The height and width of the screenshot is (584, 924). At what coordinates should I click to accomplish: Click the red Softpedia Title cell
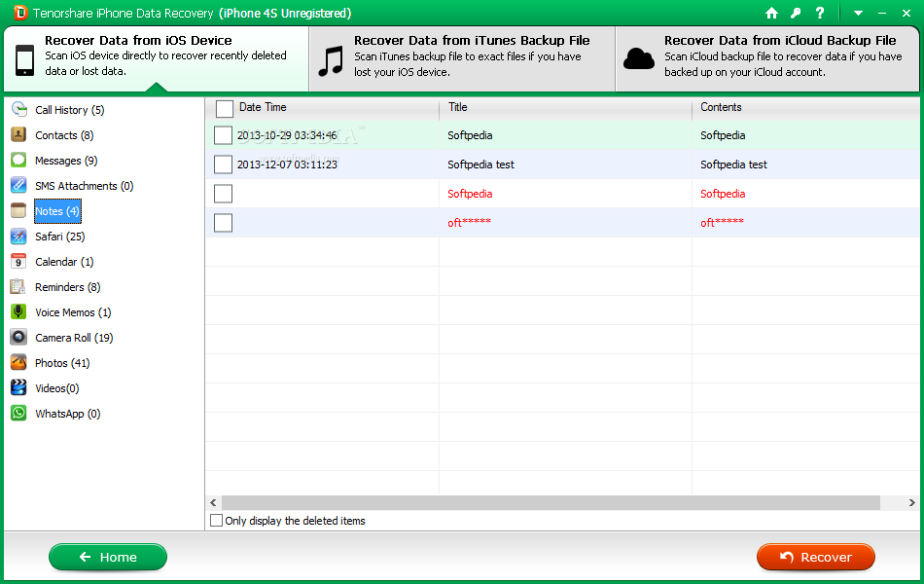(470, 194)
